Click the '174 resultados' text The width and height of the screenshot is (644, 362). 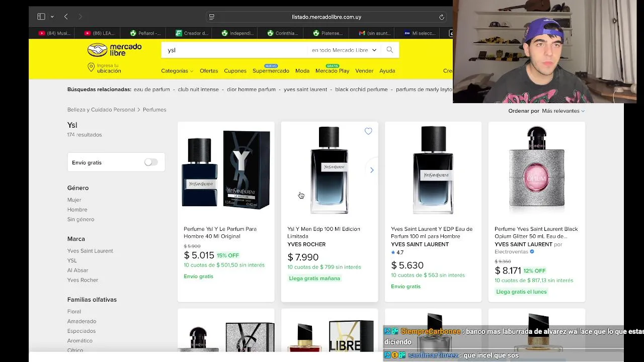pos(85,135)
